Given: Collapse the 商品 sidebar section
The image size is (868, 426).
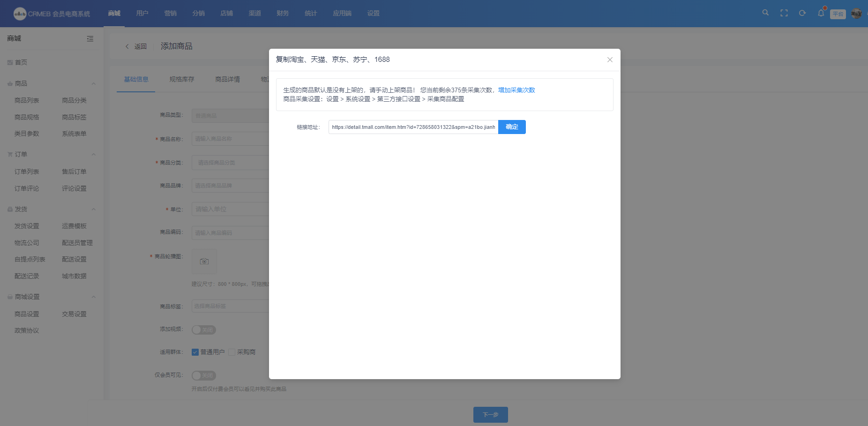Looking at the screenshot, I should coord(93,84).
